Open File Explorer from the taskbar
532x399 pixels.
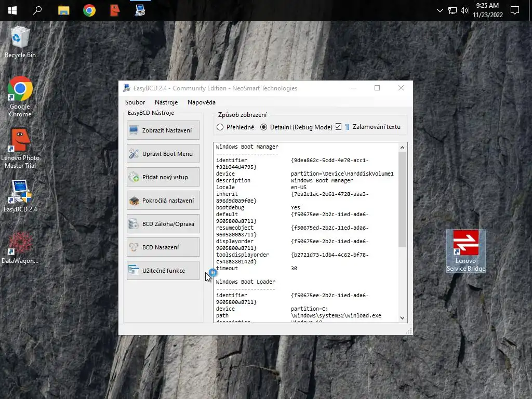pos(63,10)
